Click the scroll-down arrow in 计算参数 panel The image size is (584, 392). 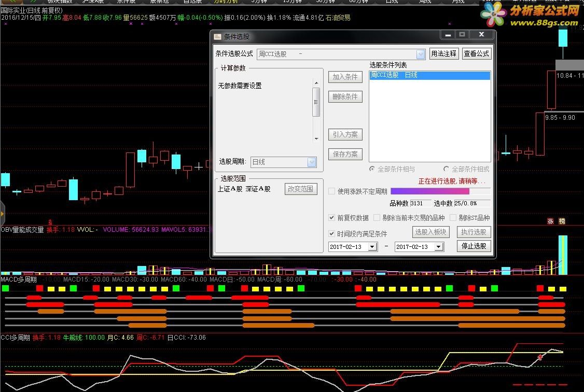click(x=316, y=138)
